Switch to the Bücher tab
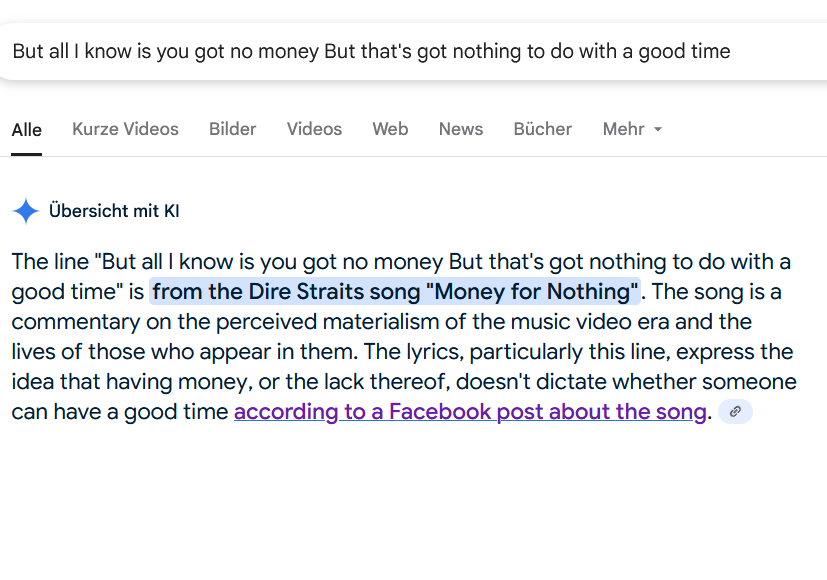 543,129
